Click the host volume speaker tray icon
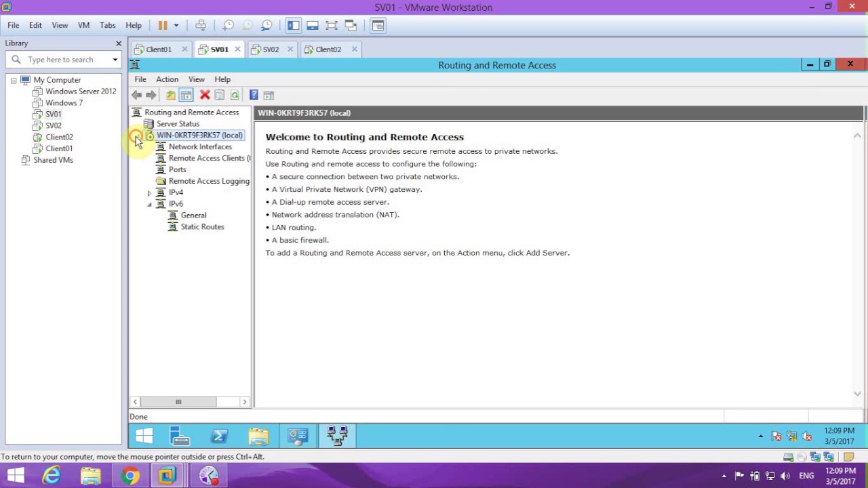Viewport: 868px width, 488px height. [786, 476]
